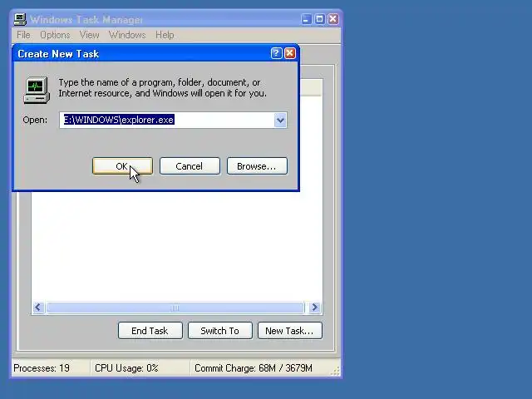Click the Processes: 19 status entry

(x=51, y=368)
